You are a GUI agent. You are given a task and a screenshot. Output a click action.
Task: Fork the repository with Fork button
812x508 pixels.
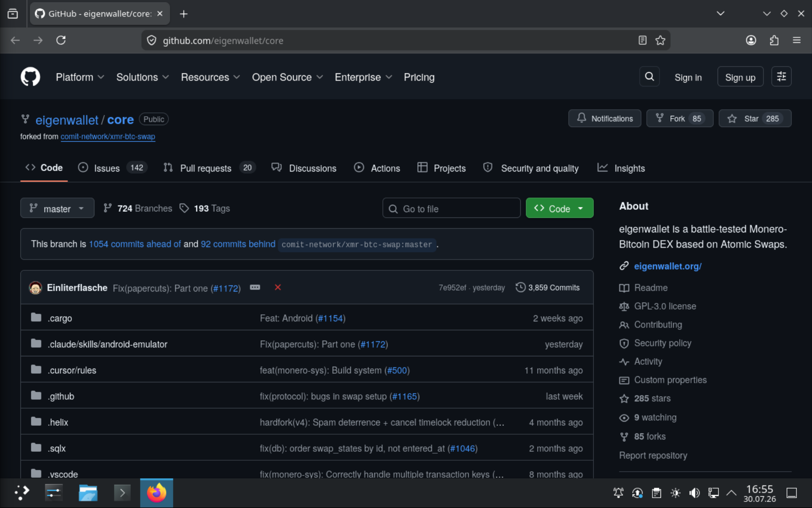(x=680, y=118)
